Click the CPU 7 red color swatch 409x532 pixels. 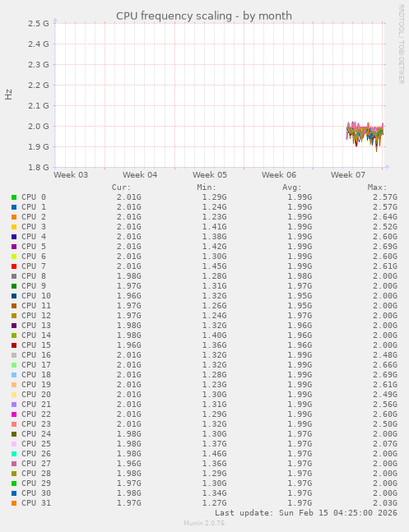(14, 266)
